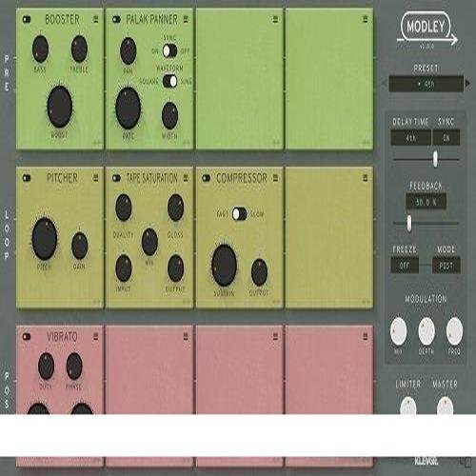Click the Compressor Output knob
The height and width of the screenshot is (476, 476).
click(x=259, y=272)
